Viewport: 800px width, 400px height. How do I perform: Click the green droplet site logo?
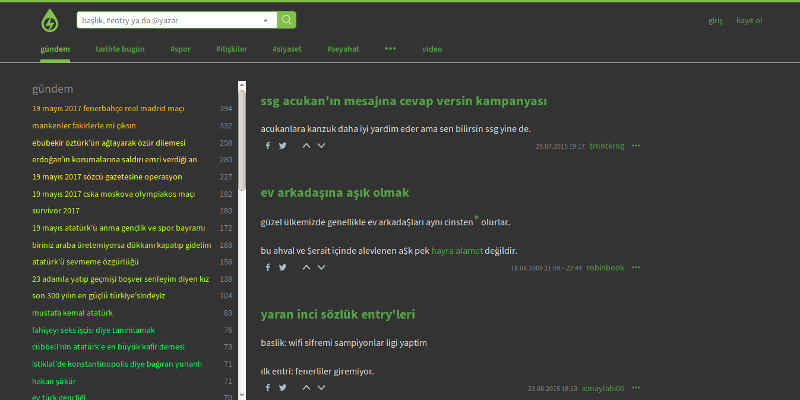point(49,21)
